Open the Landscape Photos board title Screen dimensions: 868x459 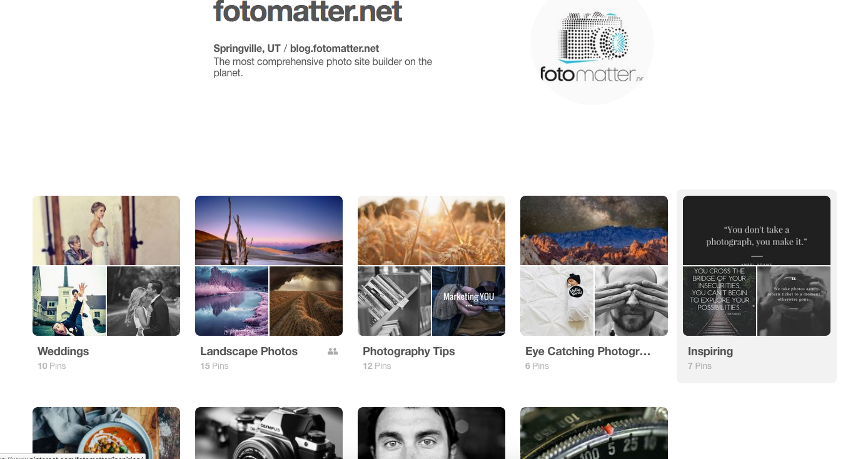pos(249,351)
